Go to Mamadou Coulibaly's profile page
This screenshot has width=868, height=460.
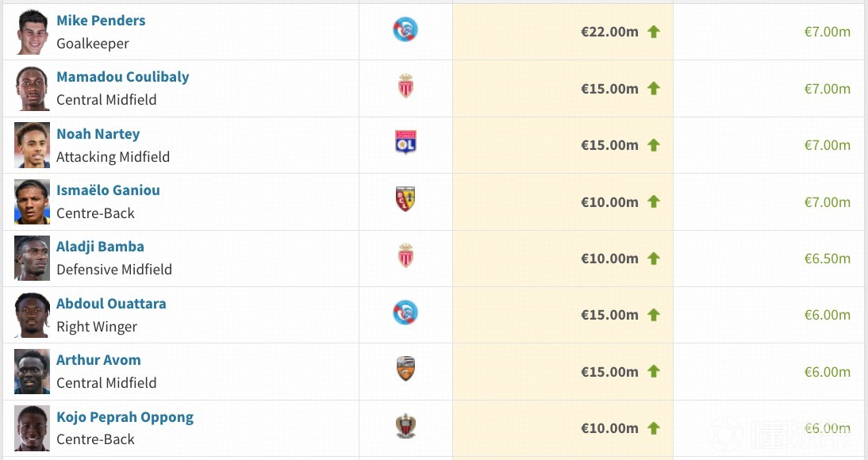123,77
